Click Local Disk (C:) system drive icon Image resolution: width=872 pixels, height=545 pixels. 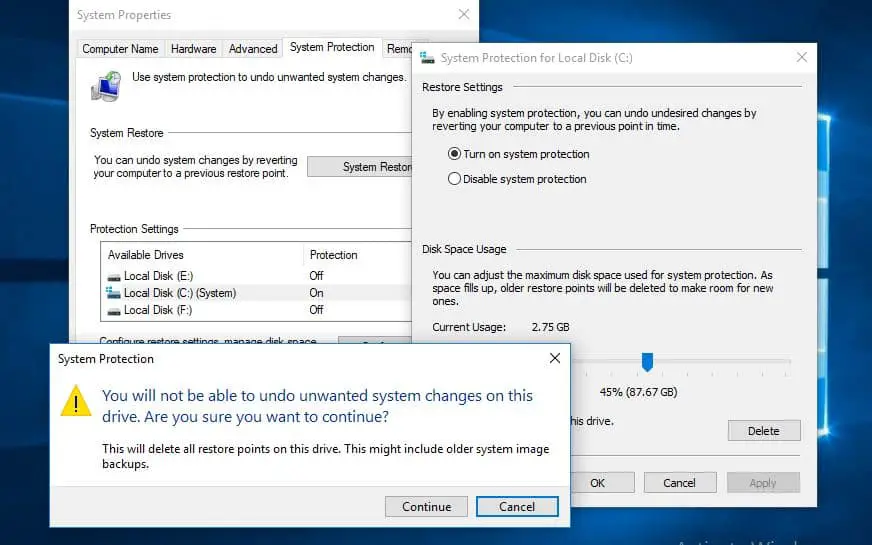[113, 292]
